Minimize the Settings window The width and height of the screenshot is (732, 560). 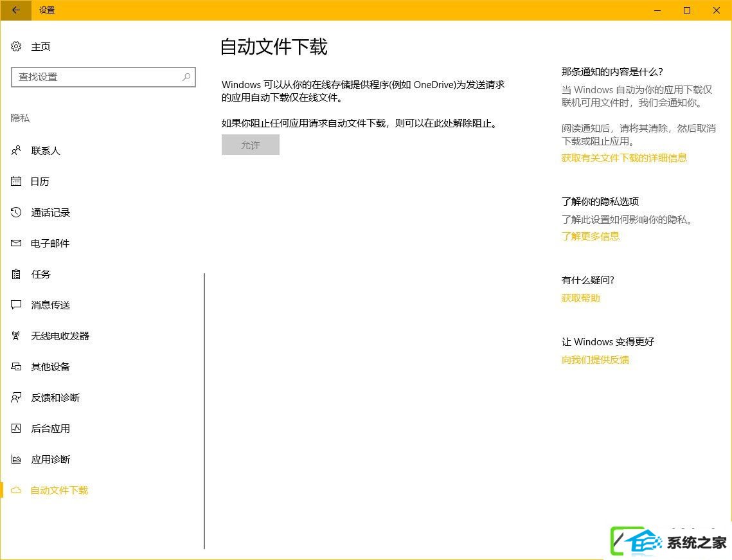657,10
